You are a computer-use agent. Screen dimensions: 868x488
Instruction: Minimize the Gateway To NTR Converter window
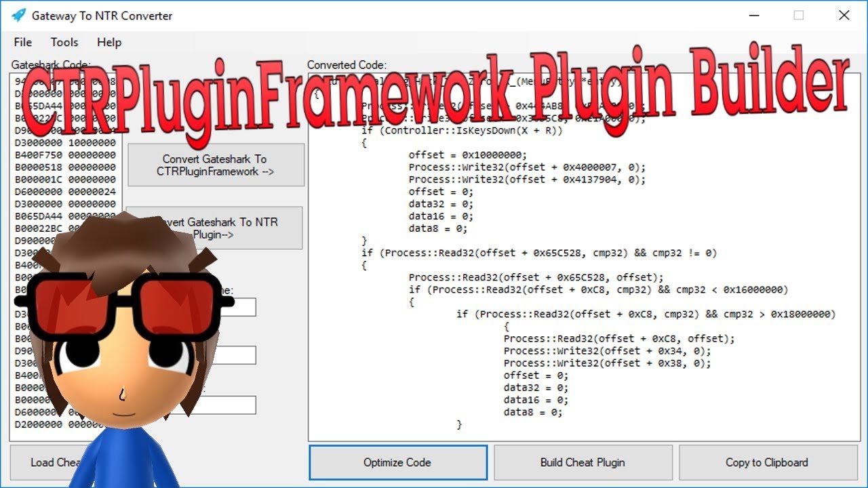(753, 15)
